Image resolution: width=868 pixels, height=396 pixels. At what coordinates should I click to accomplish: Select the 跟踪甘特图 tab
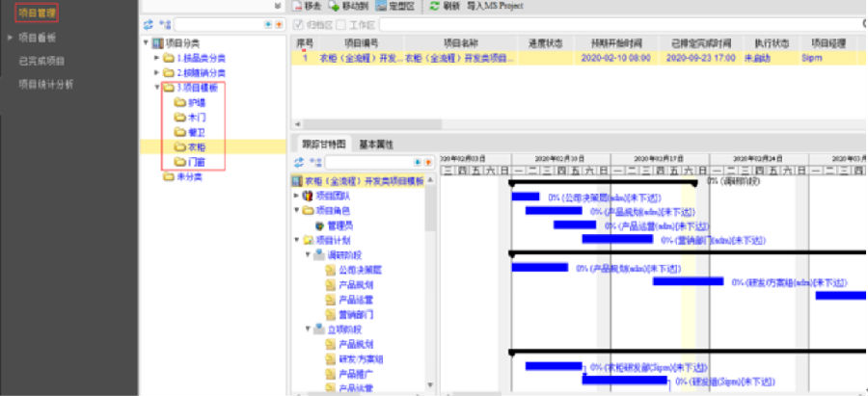(320, 144)
